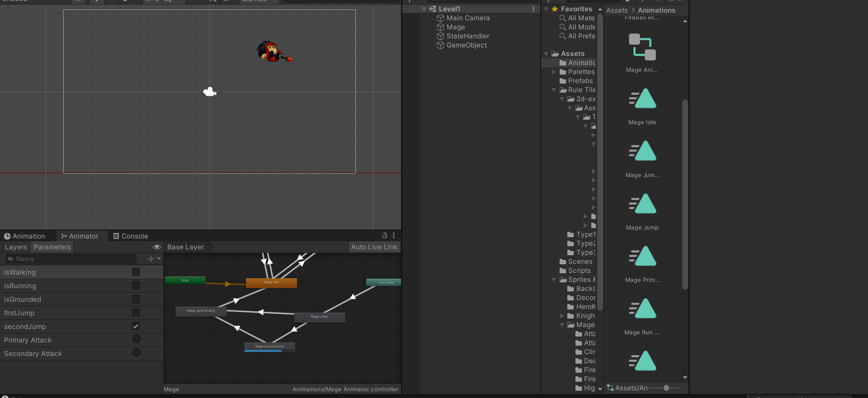Viewport: 868px width, 398px height.
Task: Click the All Prefabs search icon
Action: (562, 36)
